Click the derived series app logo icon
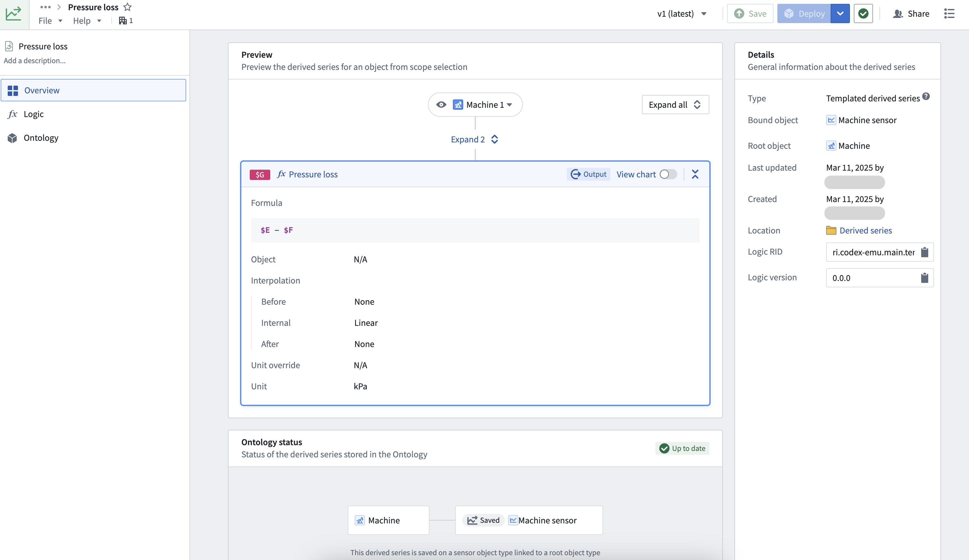Screen dimensions: 969x560 coord(14,14)
